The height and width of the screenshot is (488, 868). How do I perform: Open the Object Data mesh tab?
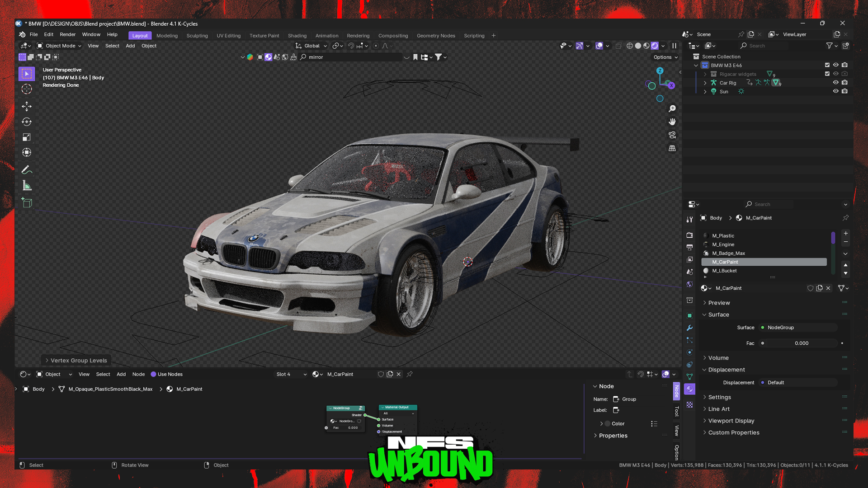tap(689, 376)
